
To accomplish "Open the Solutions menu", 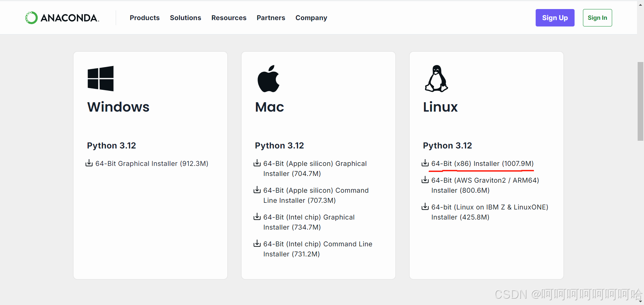I will point(185,18).
